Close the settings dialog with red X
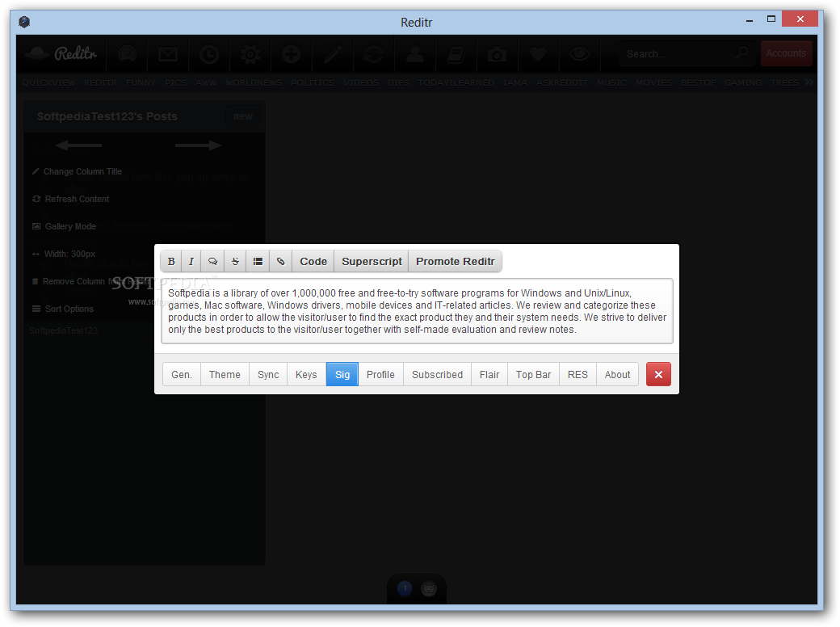 click(658, 375)
